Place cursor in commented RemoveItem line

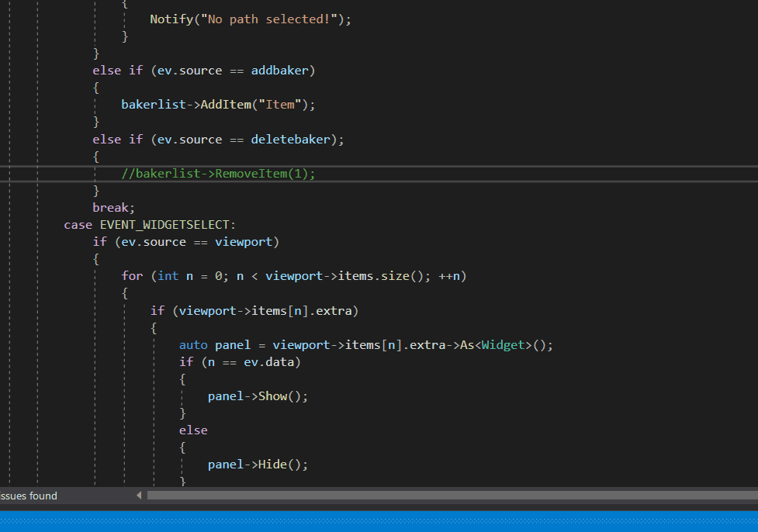(x=219, y=174)
